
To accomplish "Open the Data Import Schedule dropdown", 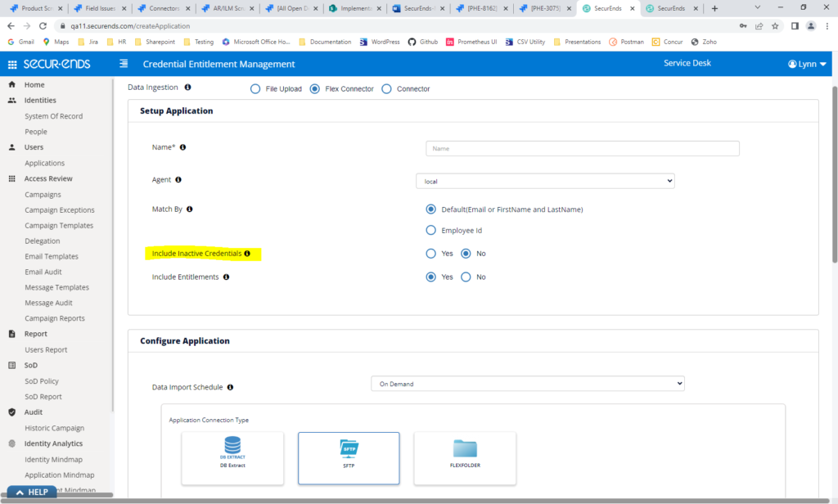I will (x=528, y=384).
